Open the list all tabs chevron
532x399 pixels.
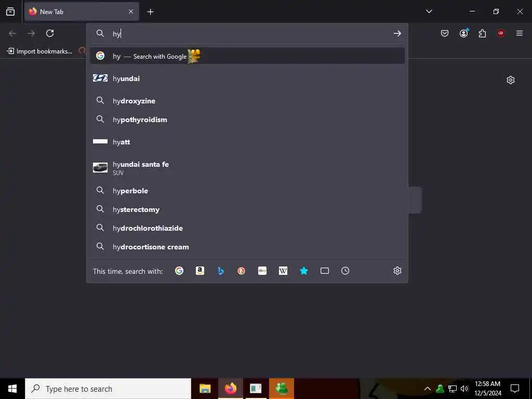pos(429,11)
